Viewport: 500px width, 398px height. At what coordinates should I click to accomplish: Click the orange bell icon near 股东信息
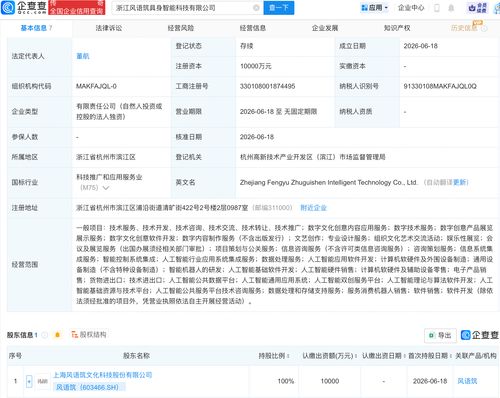pos(57,335)
